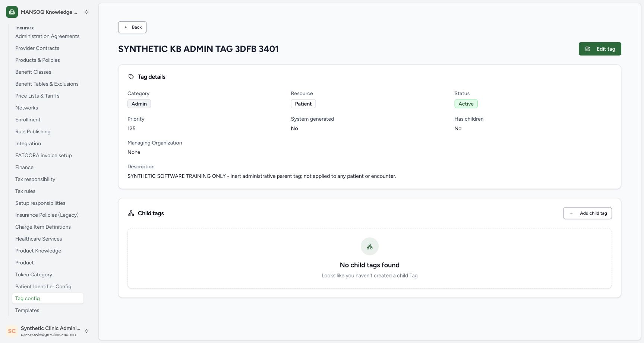Go back using the Back button
Screen dimensions: 644x343
click(132, 27)
